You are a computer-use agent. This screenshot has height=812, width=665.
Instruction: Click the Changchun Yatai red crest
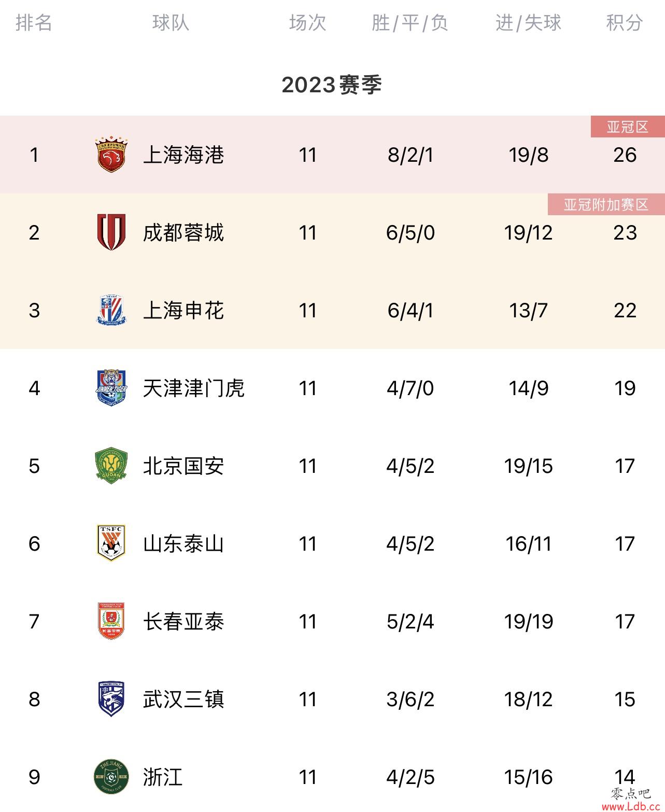(x=111, y=621)
